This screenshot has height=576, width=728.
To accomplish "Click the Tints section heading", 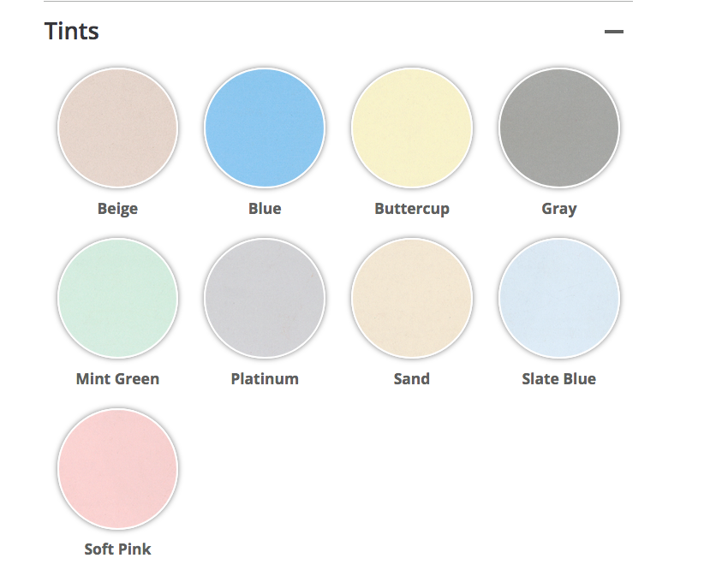I will point(72,32).
